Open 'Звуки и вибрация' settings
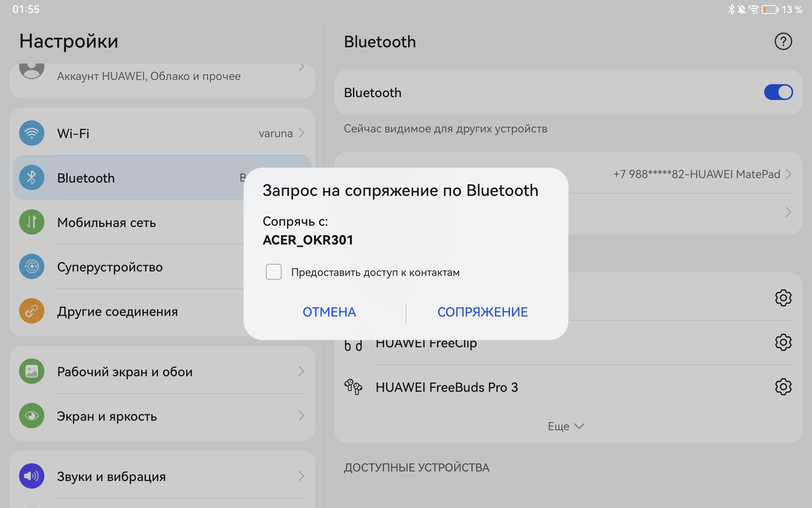Image resolution: width=812 pixels, height=508 pixels. coord(162,476)
